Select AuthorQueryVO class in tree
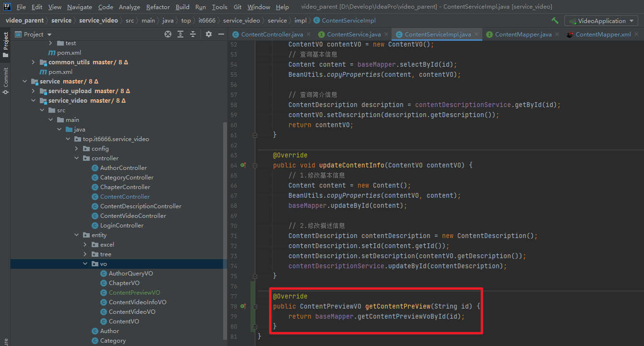The width and height of the screenshot is (644, 346). pos(131,274)
